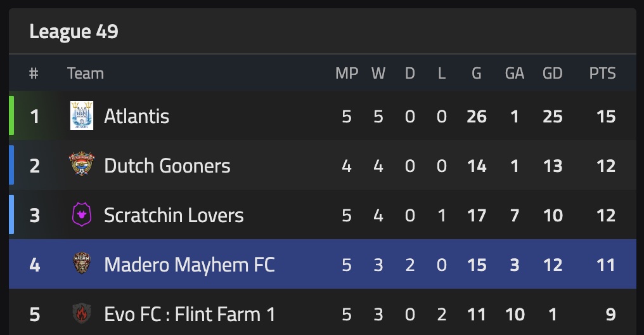644x335 pixels.
Task: Select the Scratchin Lovers team name
Action: 174,215
